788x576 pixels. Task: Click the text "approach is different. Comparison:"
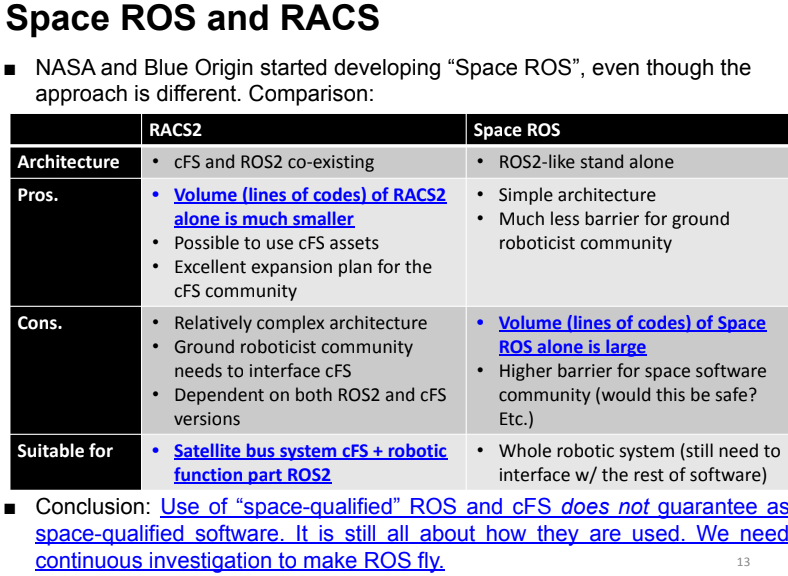[x=205, y=93]
